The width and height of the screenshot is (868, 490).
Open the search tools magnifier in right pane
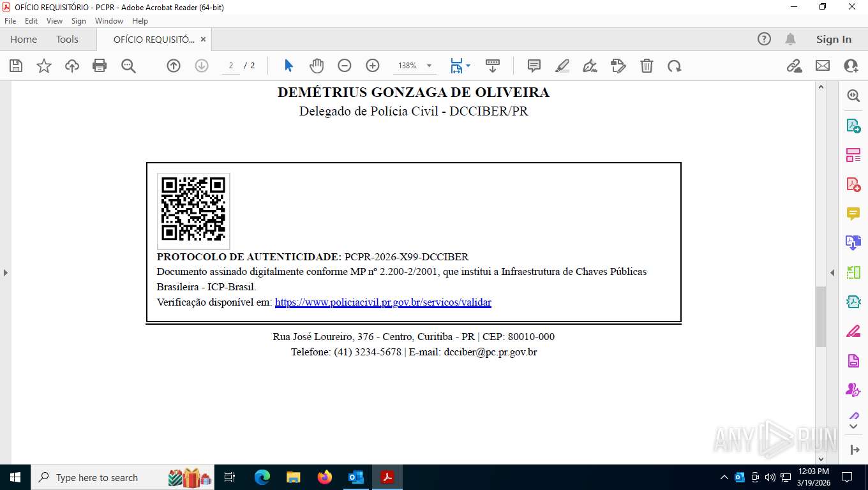[853, 96]
